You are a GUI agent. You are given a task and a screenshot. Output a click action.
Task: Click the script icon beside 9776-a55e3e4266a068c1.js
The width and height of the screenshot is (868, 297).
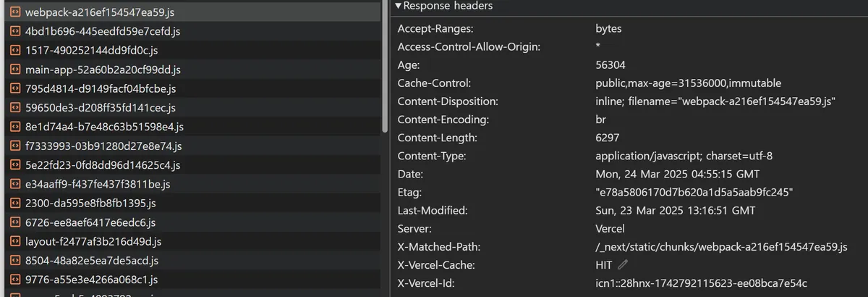pos(14,280)
